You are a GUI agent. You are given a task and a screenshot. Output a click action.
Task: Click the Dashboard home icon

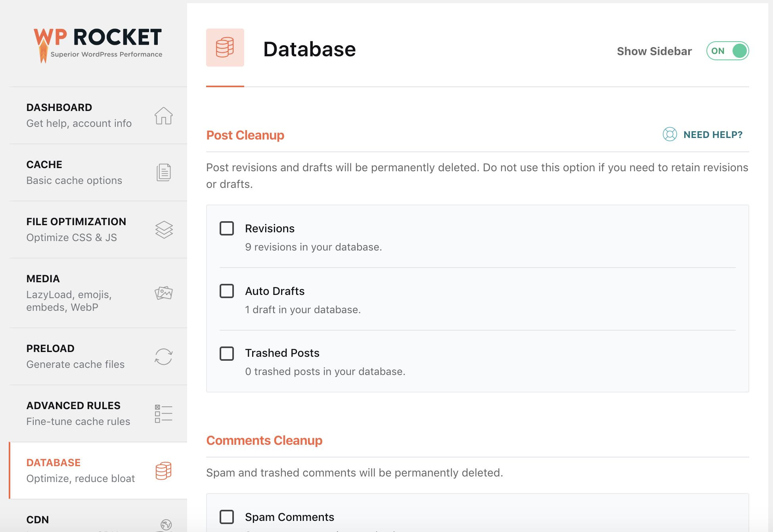pos(163,116)
